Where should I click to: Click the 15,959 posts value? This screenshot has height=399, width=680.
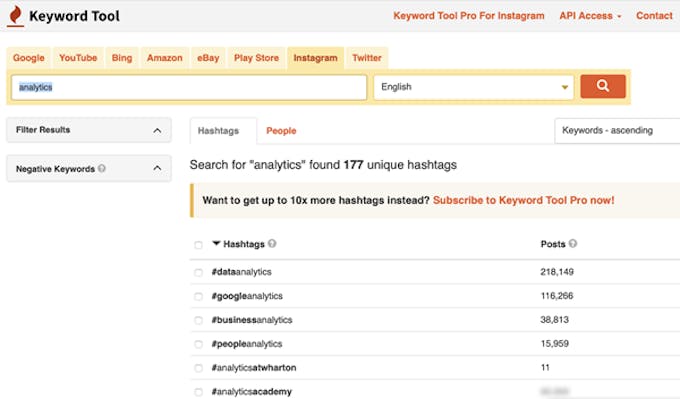tap(554, 343)
